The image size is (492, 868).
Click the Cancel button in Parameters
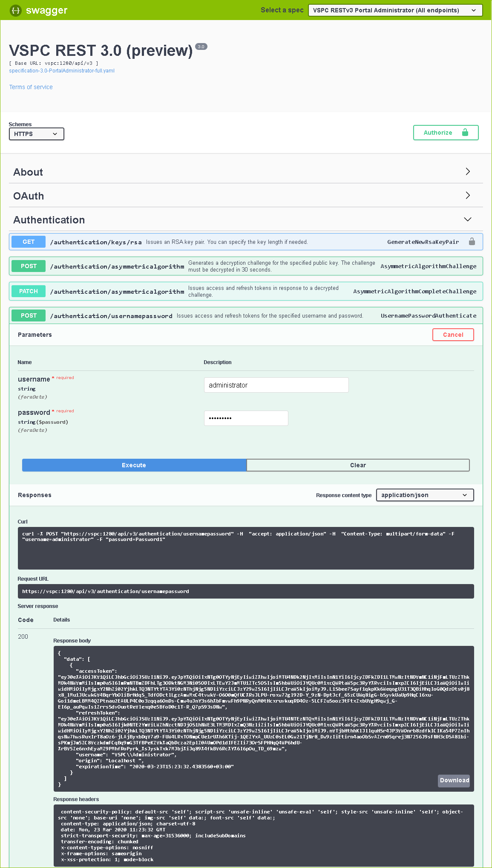pyautogui.click(x=453, y=335)
